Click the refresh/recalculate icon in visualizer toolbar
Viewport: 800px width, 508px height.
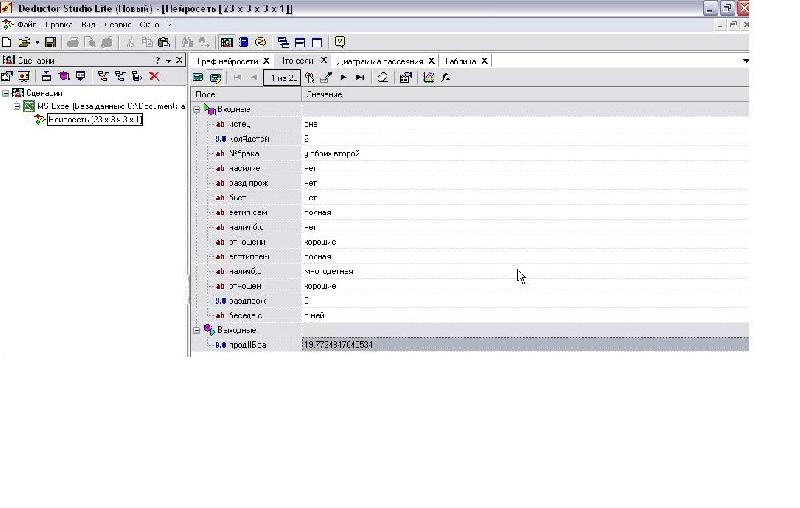383,78
